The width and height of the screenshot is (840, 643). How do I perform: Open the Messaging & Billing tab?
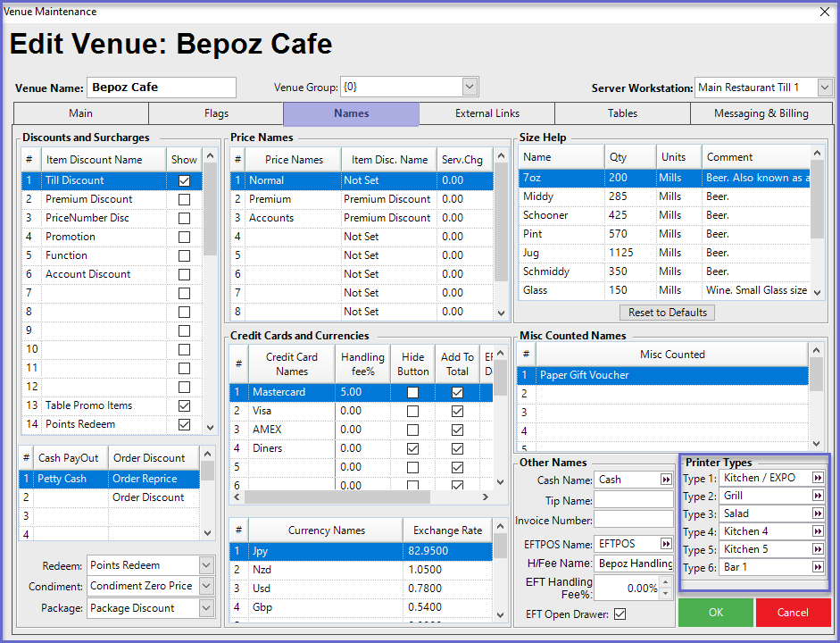pyautogui.click(x=761, y=113)
